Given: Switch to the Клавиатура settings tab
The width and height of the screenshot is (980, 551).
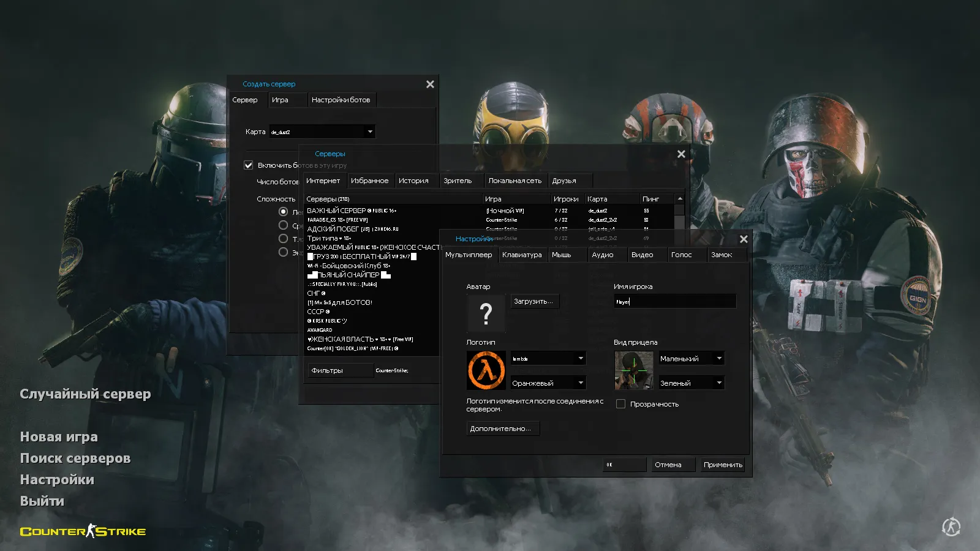Looking at the screenshot, I should (522, 255).
